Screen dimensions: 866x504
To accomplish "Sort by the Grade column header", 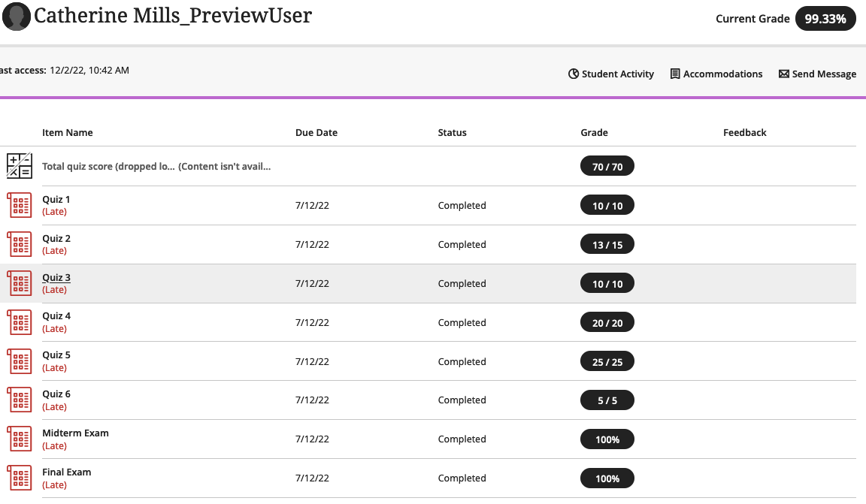I will pos(594,132).
